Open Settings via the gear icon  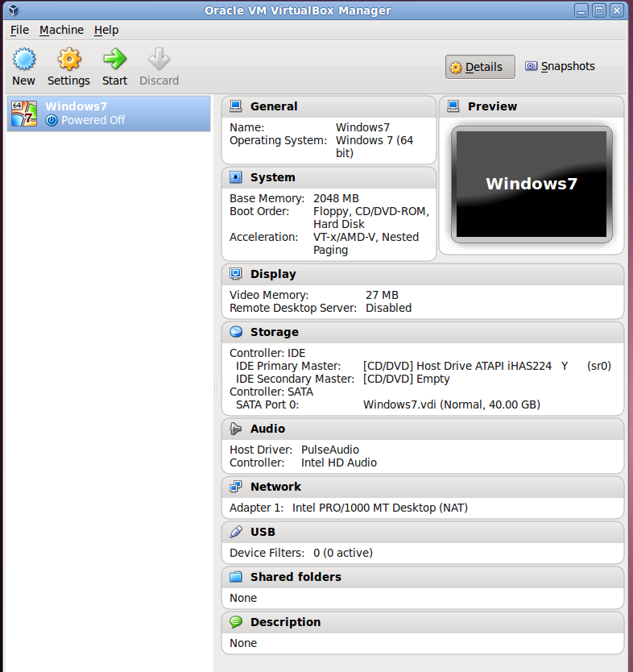tap(69, 59)
